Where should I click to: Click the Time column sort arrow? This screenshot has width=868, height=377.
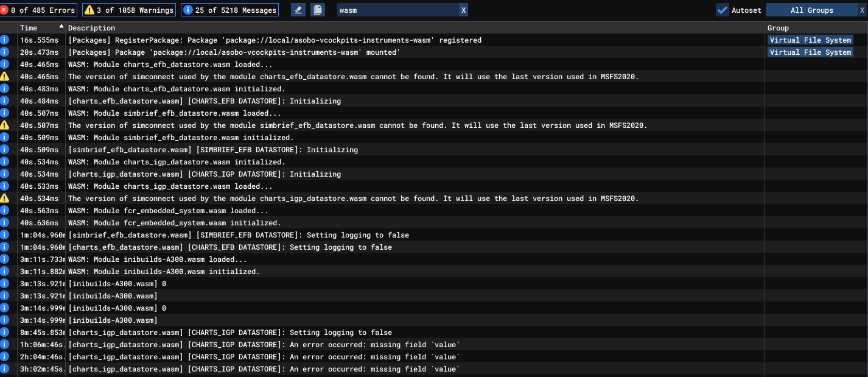61,27
